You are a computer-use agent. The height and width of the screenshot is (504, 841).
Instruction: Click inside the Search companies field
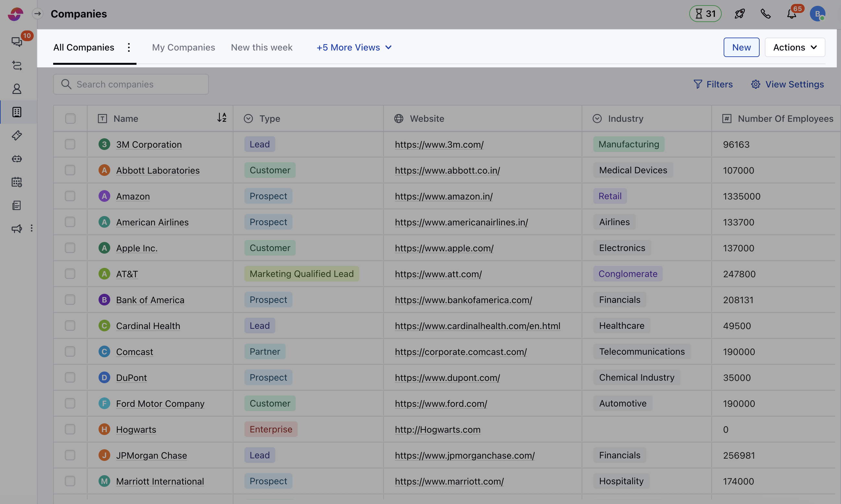131,84
